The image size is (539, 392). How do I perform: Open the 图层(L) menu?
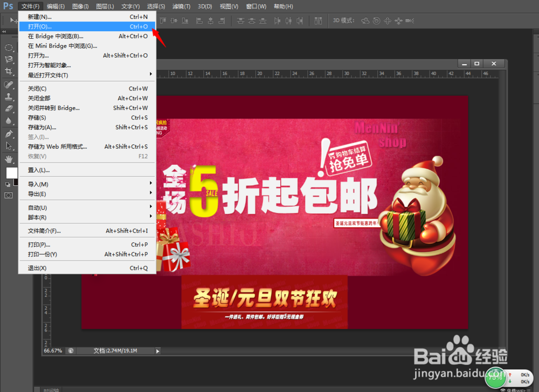(105, 6)
